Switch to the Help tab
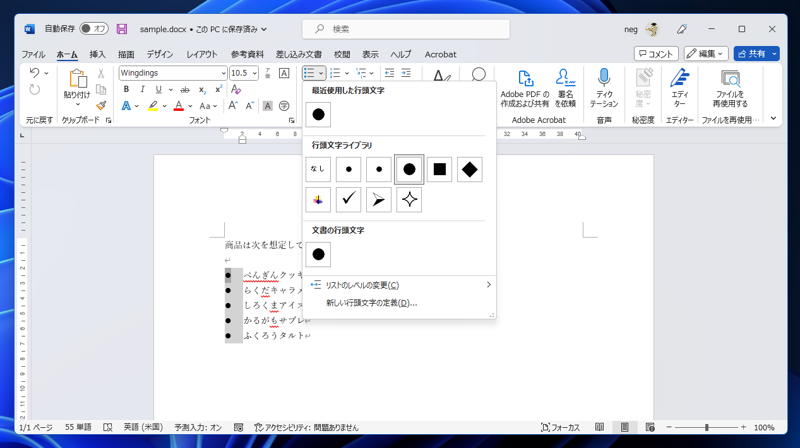The width and height of the screenshot is (800, 448). point(401,54)
